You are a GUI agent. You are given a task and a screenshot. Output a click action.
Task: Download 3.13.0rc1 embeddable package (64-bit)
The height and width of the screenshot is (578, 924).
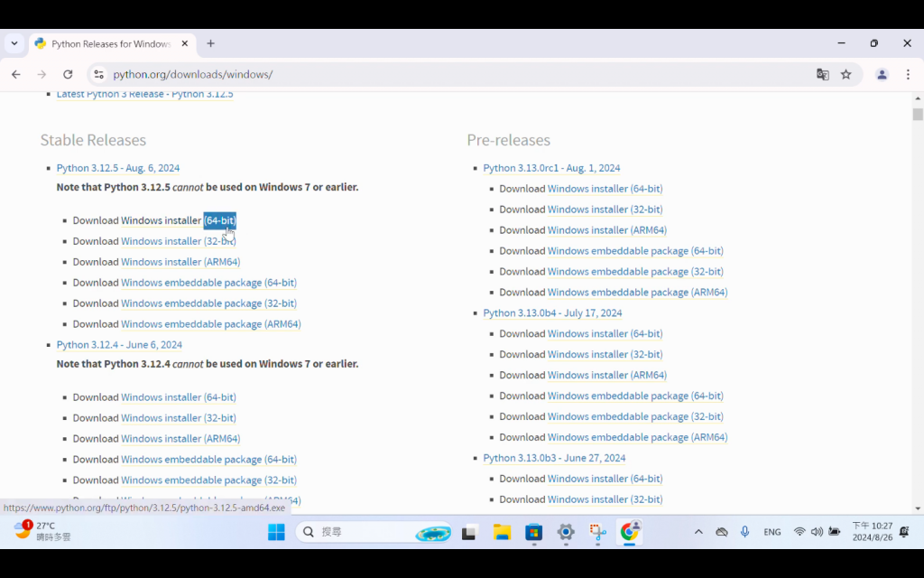pyautogui.click(x=635, y=251)
